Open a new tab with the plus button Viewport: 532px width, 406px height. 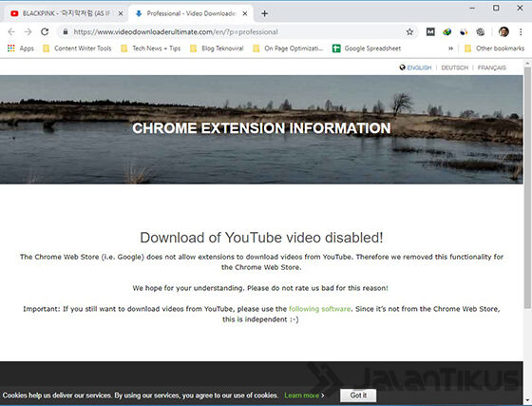[265, 13]
